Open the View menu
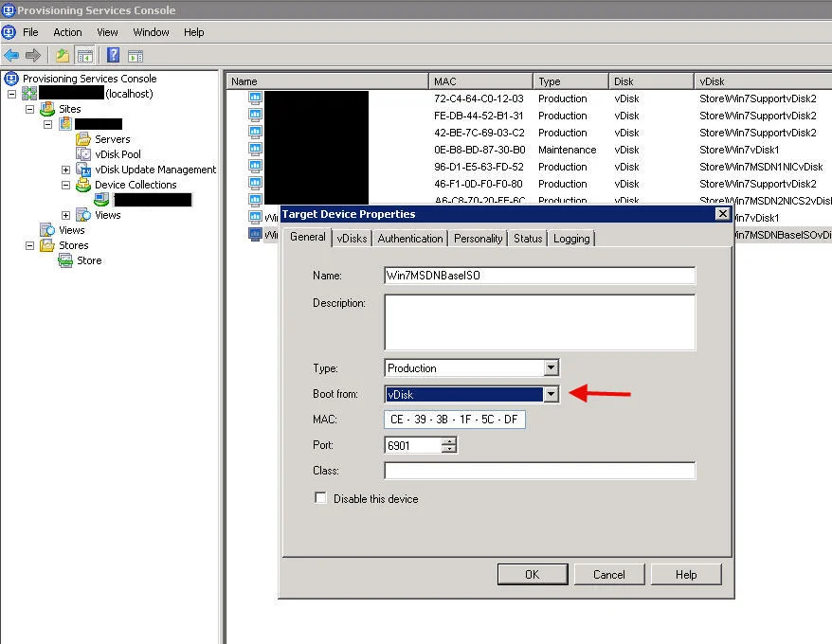Viewport: 832px width, 644px height. (x=107, y=32)
